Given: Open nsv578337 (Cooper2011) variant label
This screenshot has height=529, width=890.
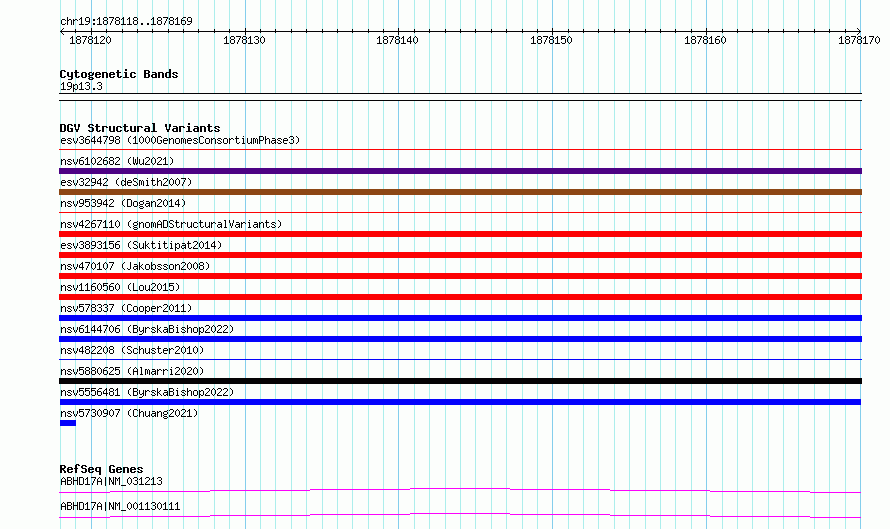Looking at the screenshot, I should [126, 308].
